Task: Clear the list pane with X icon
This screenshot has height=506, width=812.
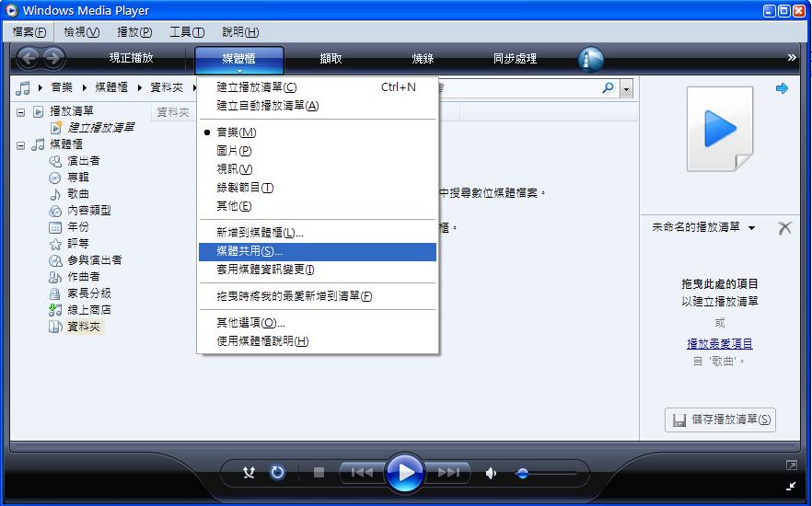Action: point(784,227)
